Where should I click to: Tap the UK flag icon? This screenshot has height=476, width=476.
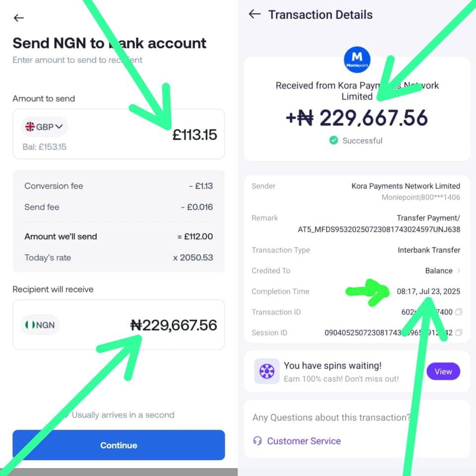pyautogui.click(x=30, y=126)
